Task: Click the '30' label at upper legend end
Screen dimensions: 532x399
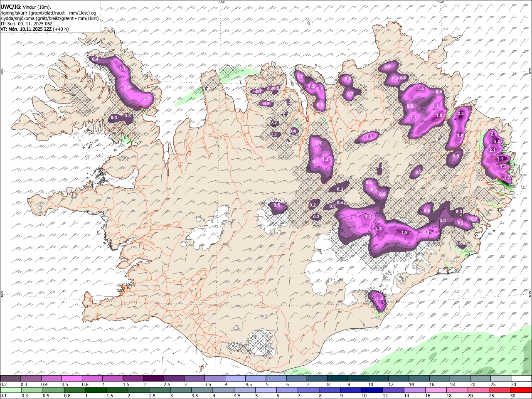Action: tap(513, 384)
